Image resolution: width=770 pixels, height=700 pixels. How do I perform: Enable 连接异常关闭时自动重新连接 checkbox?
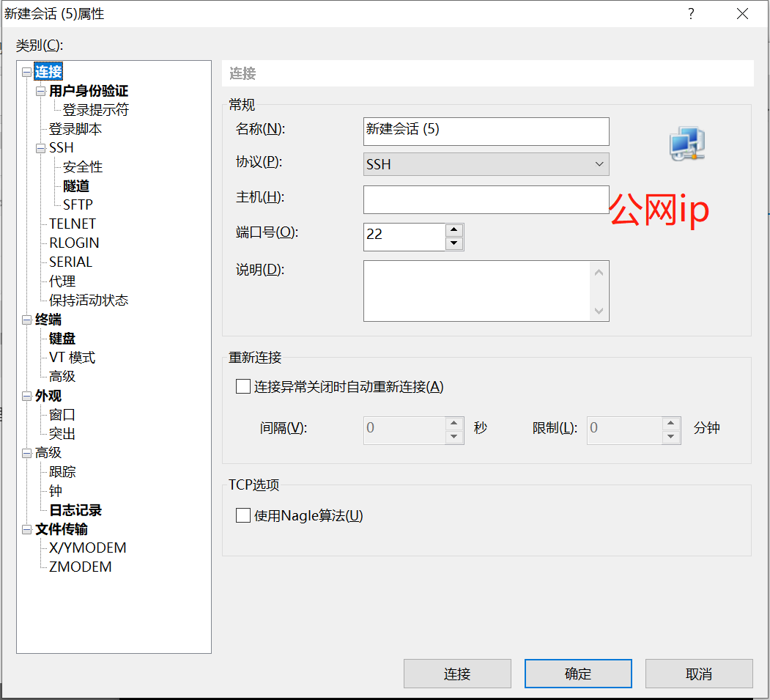(x=243, y=386)
